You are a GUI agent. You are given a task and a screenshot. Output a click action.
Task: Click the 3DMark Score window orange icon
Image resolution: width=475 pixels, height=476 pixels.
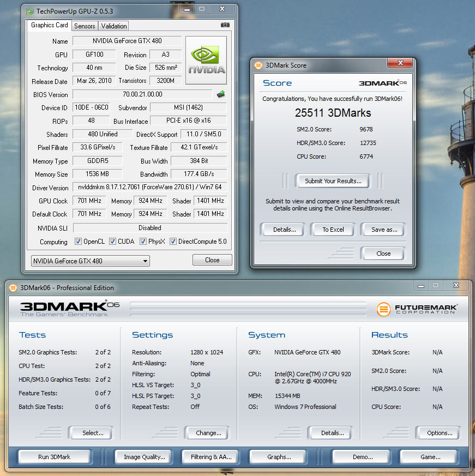258,65
